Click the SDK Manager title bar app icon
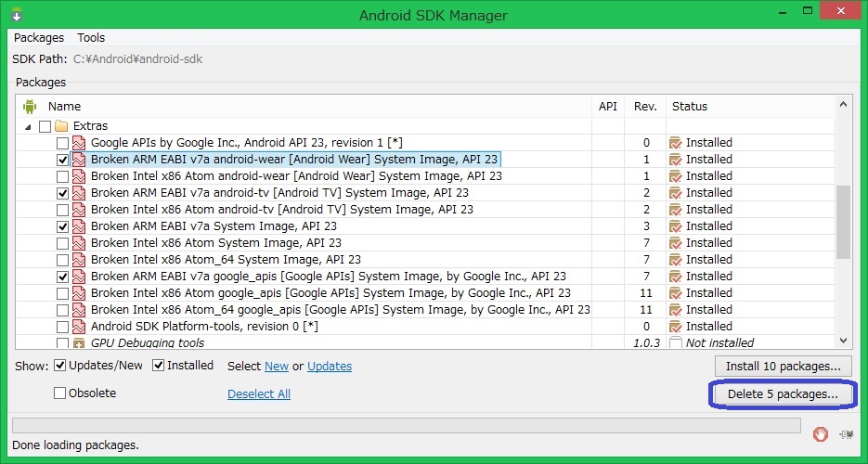868x464 pixels. pos(17,13)
